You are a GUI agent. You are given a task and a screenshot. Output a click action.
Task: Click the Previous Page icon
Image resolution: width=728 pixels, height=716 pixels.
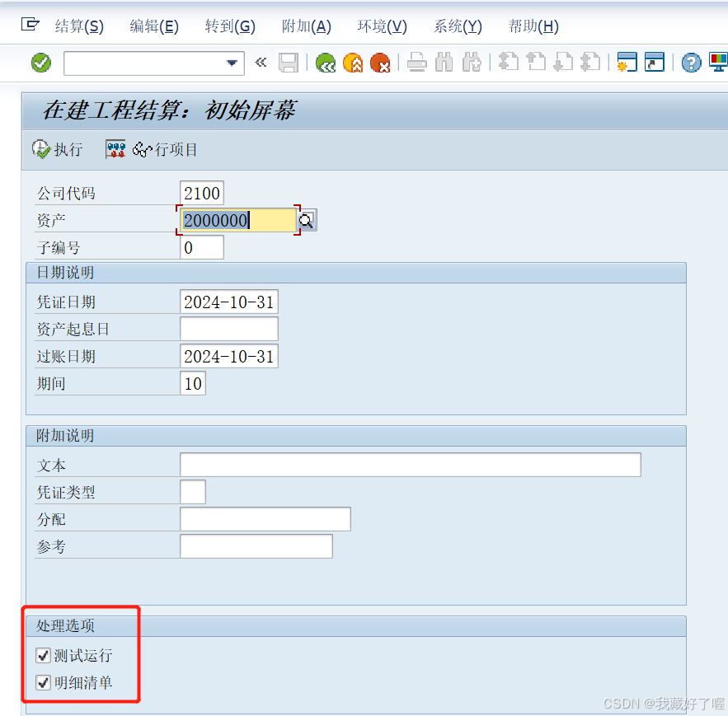coord(536,62)
